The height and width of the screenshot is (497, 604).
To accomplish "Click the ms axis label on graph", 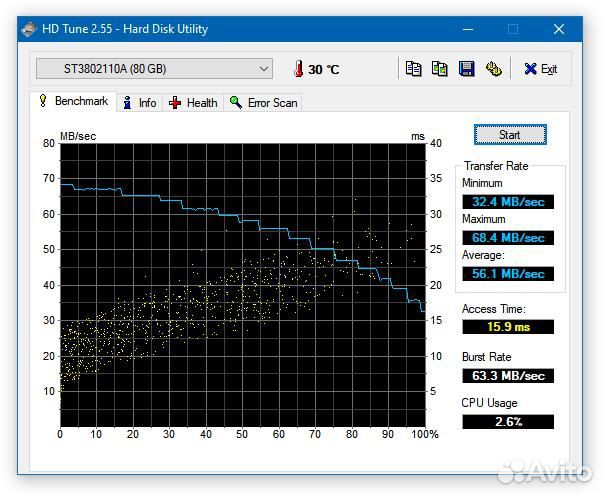I will click(x=418, y=136).
